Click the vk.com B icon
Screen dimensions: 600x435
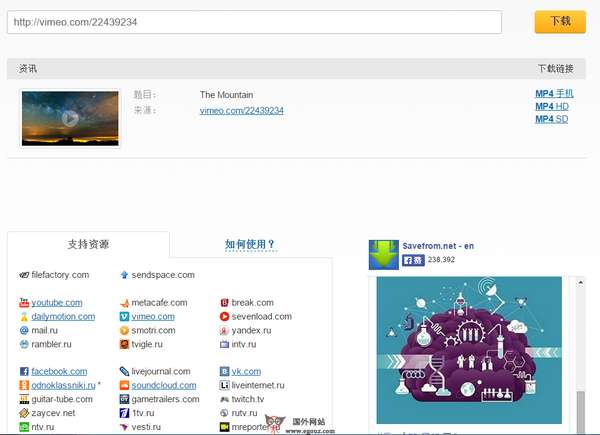pos(224,371)
